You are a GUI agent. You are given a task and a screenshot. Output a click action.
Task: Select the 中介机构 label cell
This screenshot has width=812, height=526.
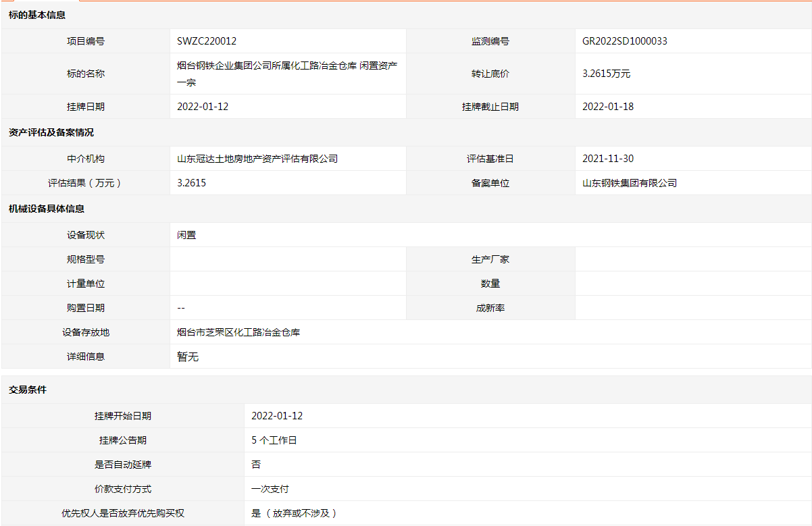click(x=86, y=159)
